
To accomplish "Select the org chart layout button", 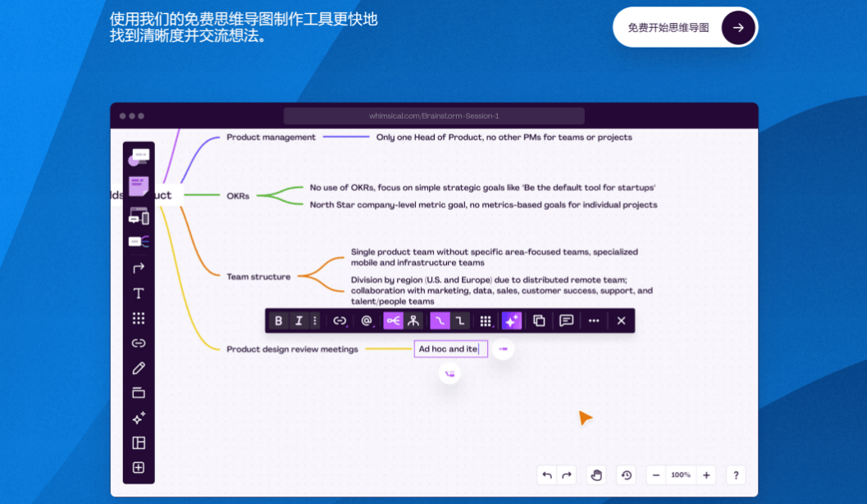I will click(x=413, y=321).
